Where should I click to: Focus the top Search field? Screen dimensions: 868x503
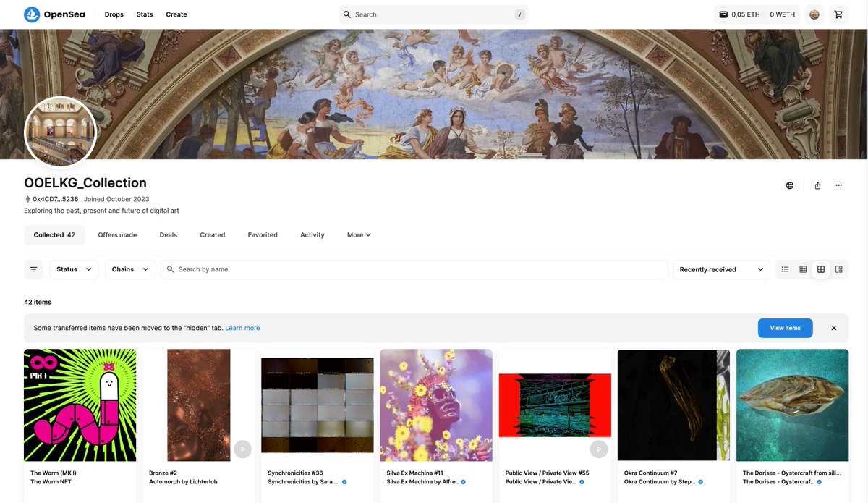(434, 14)
